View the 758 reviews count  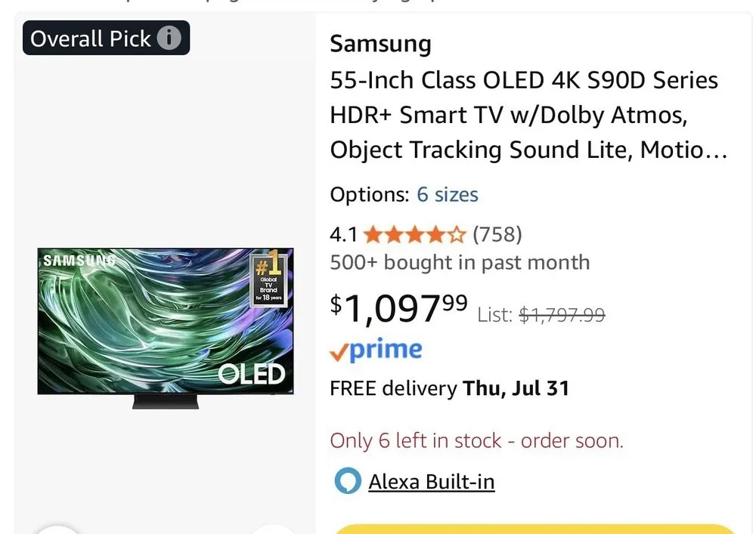coord(497,234)
